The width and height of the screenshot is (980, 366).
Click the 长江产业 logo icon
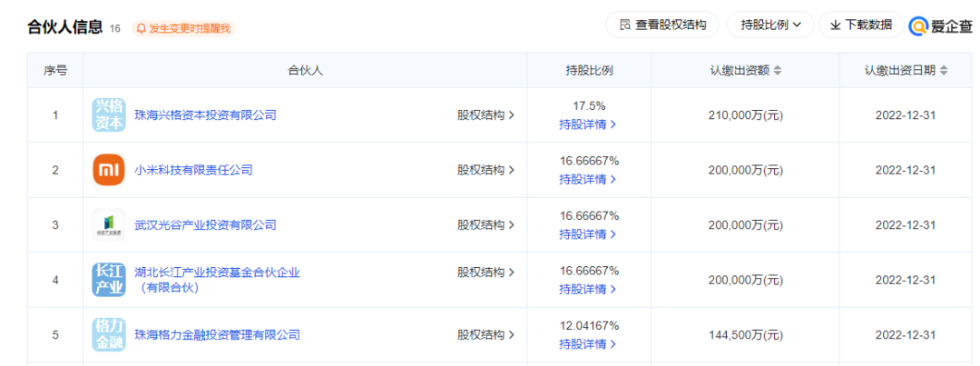point(108,280)
